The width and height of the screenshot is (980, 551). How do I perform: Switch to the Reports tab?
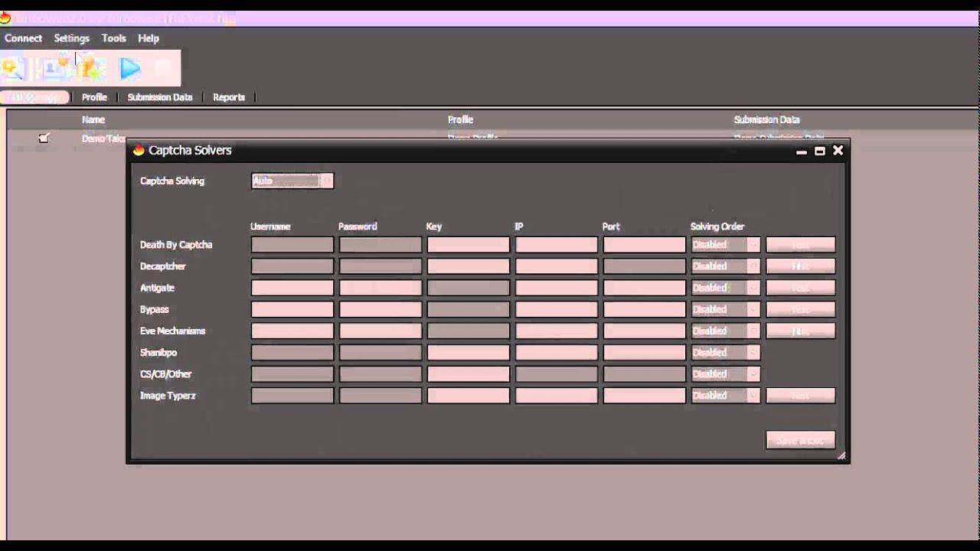tap(229, 97)
